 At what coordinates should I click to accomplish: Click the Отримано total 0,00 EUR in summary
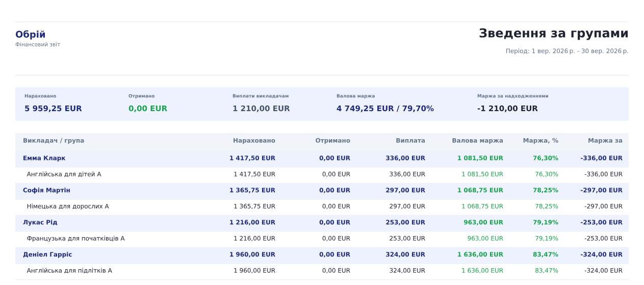[148, 109]
